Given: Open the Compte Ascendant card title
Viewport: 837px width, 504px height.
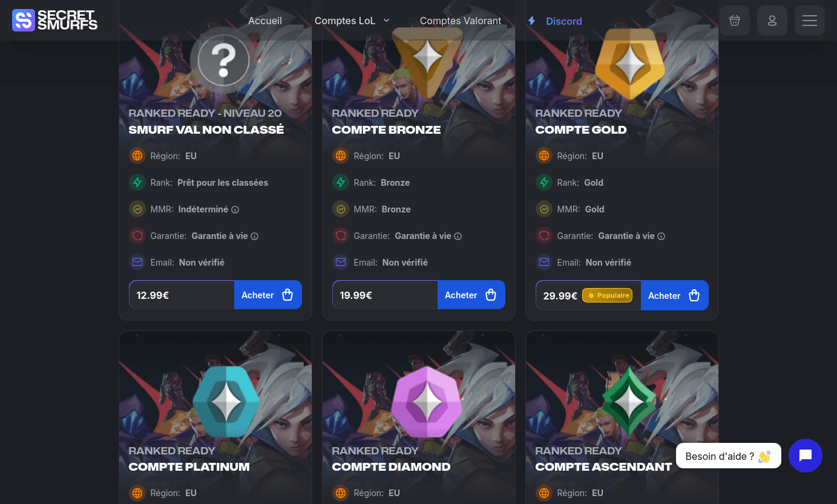Looking at the screenshot, I should 603,466.
